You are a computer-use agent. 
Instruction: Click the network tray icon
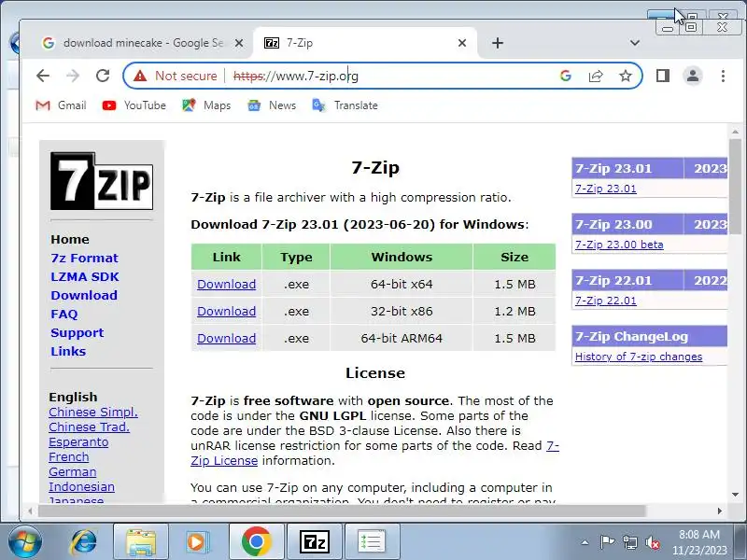pyautogui.click(x=629, y=542)
